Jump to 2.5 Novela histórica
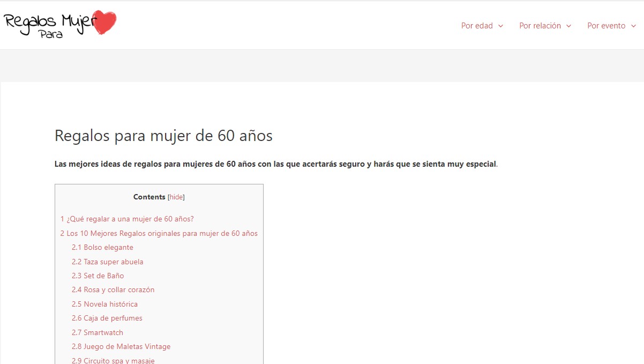The height and width of the screenshot is (364, 644). 104,304
